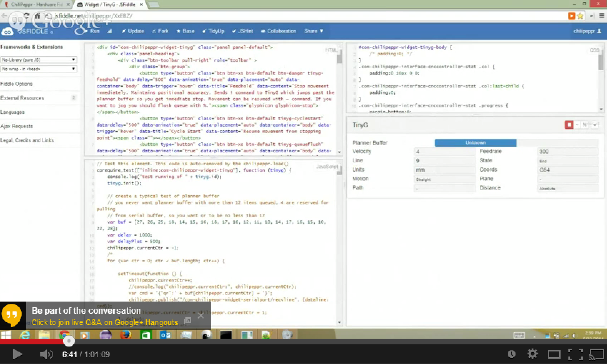
Task: Open Chrome hamburger menu
Action: click(602, 16)
